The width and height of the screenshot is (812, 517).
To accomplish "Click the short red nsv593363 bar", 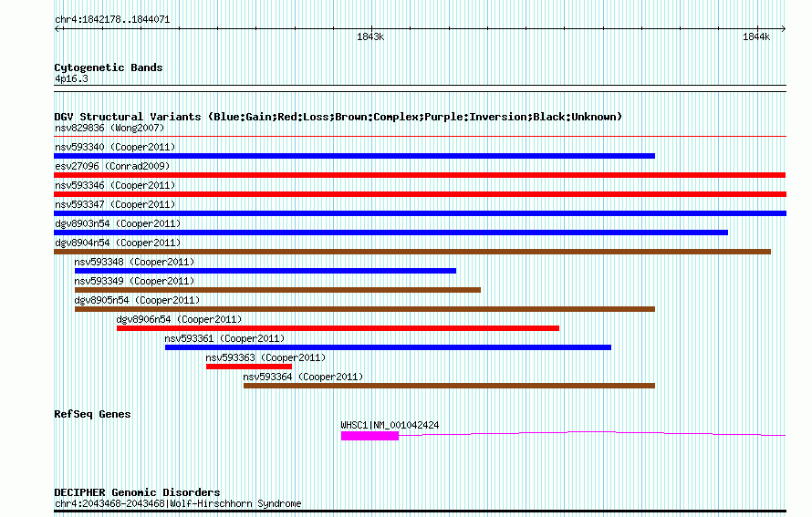I will coord(248,367).
